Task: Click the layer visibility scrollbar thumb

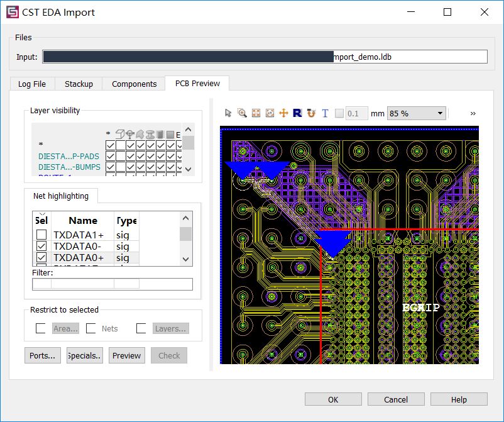Action: click(189, 143)
